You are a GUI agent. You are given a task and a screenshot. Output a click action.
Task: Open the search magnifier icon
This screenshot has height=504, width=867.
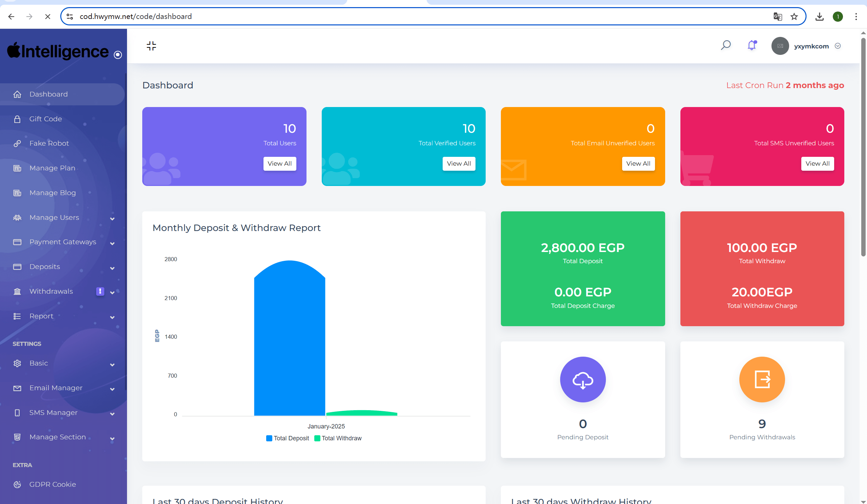pos(725,45)
